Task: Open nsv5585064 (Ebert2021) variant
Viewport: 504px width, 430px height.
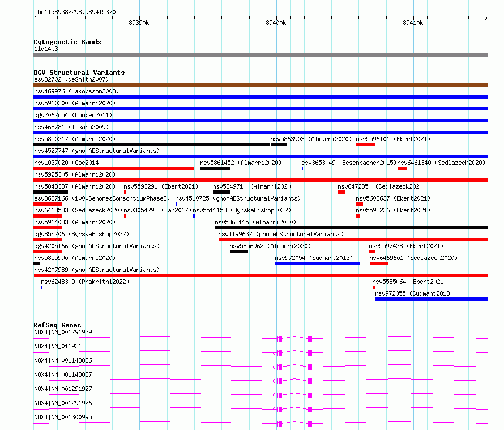Action: pos(409,282)
